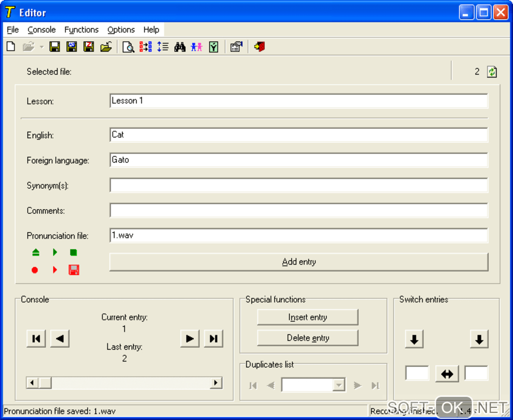Open the Functions menu
Screen dimensions: 513x420
tap(81, 30)
